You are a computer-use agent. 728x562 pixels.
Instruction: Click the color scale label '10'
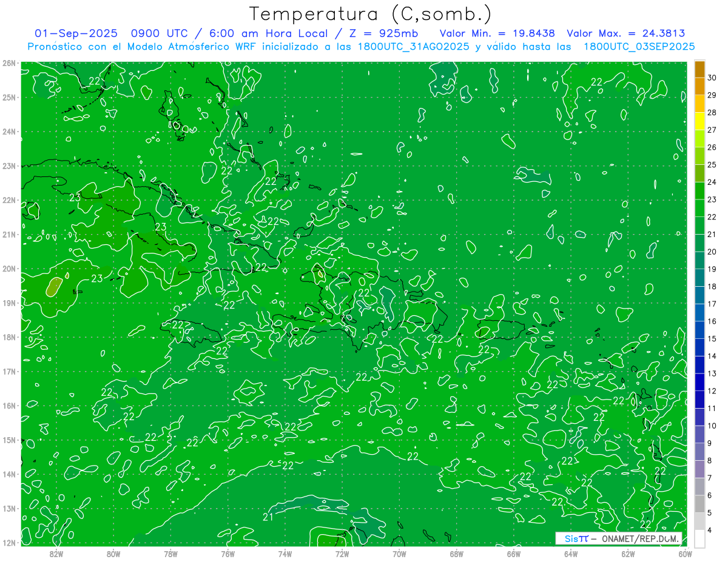tap(712, 426)
